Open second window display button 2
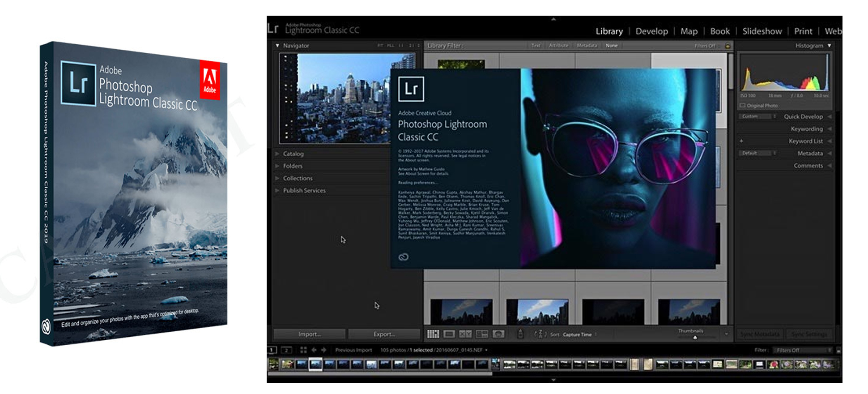This screenshot has height=394, width=868. [286, 350]
